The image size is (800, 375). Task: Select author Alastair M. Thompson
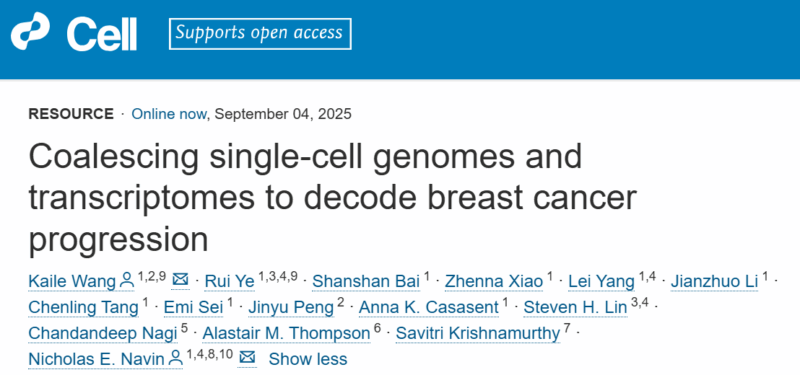pos(286,334)
